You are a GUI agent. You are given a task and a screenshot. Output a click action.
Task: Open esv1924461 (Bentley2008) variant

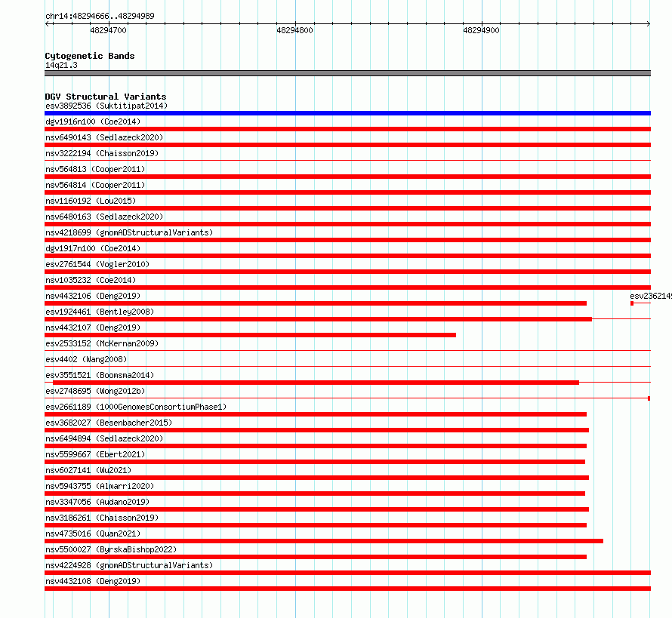coord(100,312)
